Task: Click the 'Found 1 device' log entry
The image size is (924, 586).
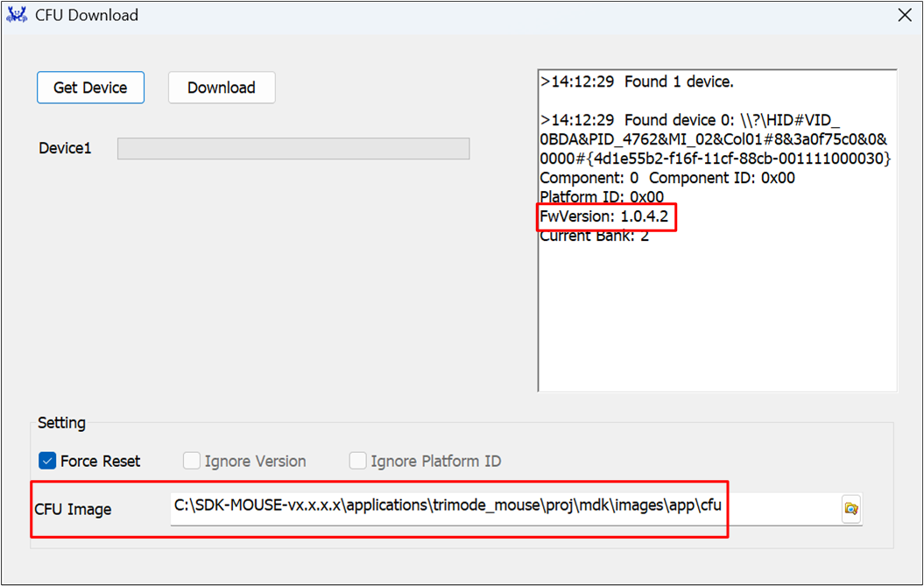Action: (637, 82)
